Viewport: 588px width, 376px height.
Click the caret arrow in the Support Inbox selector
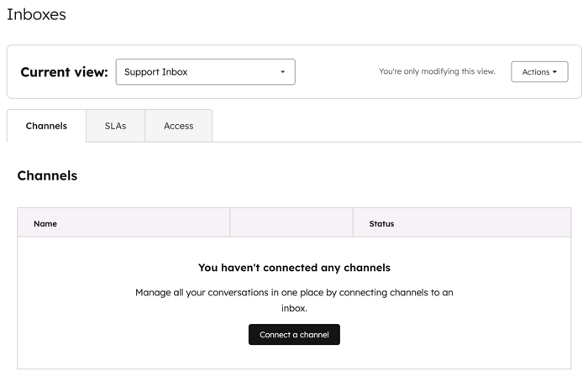point(282,72)
